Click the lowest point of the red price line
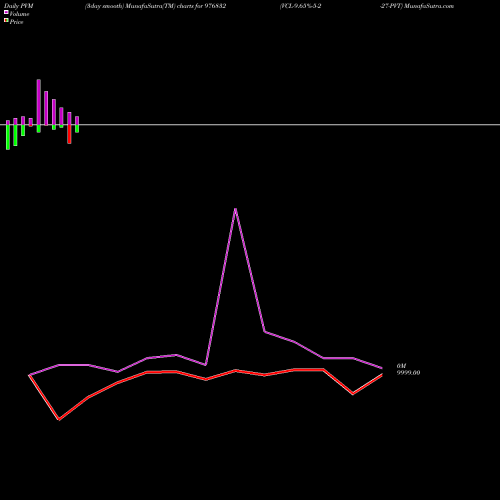This screenshot has width=500, height=500. tap(59, 419)
